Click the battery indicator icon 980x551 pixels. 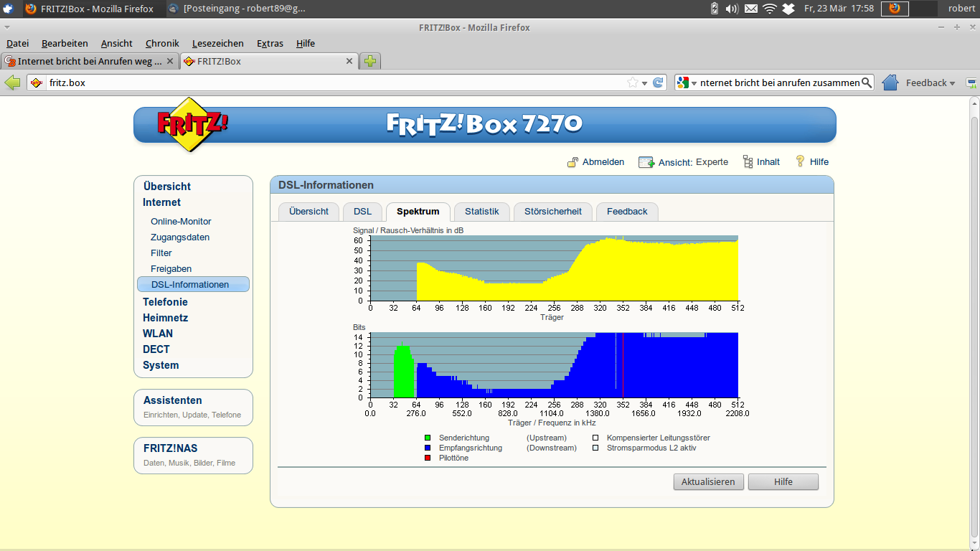pos(714,9)
